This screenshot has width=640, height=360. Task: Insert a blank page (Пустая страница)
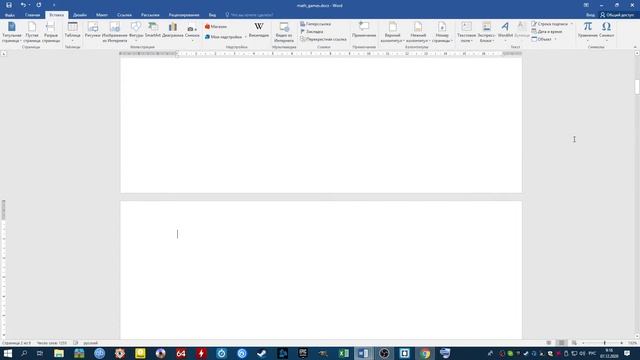[x=32, y=32]
